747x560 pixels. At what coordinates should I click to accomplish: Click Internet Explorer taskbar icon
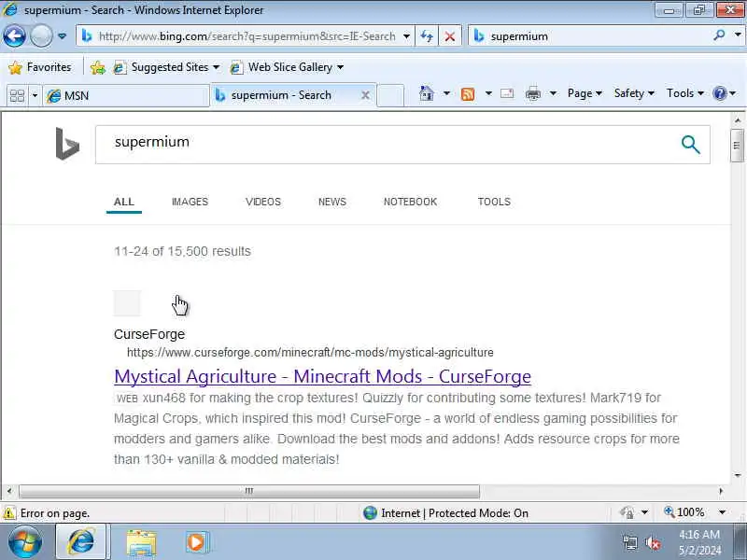82,542
